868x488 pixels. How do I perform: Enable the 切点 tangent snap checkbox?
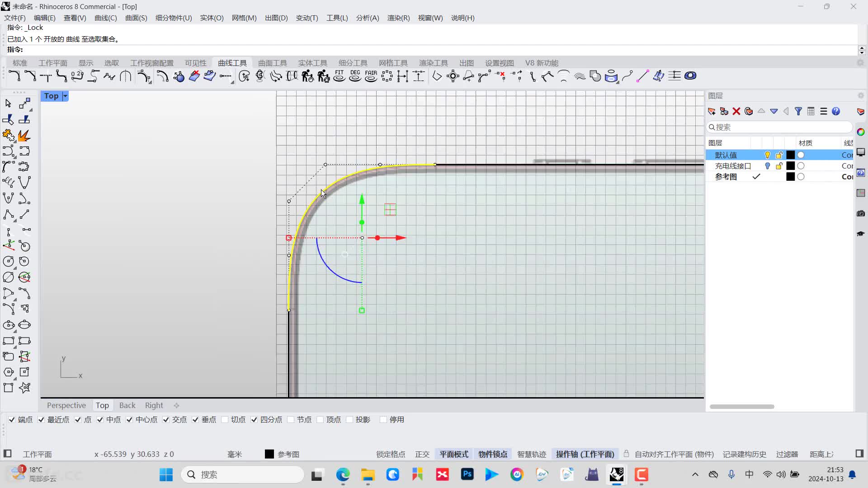tap(225, 420)
